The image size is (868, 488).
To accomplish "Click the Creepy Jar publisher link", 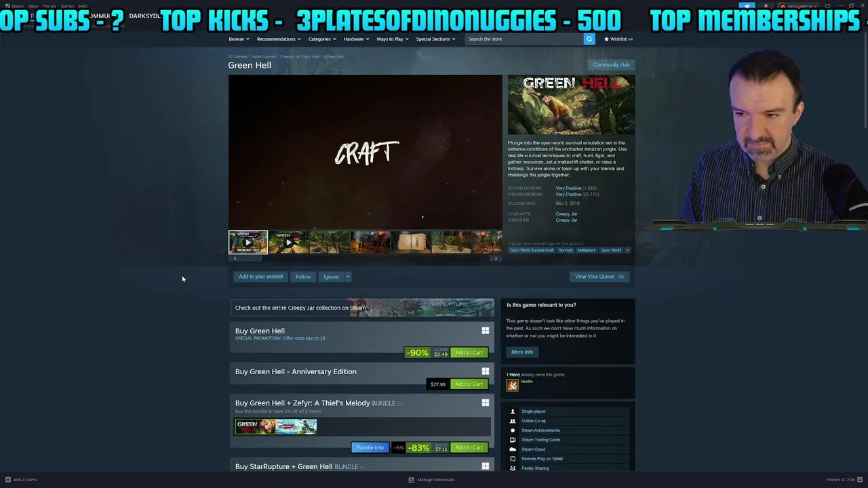I will tap(566, 220).
